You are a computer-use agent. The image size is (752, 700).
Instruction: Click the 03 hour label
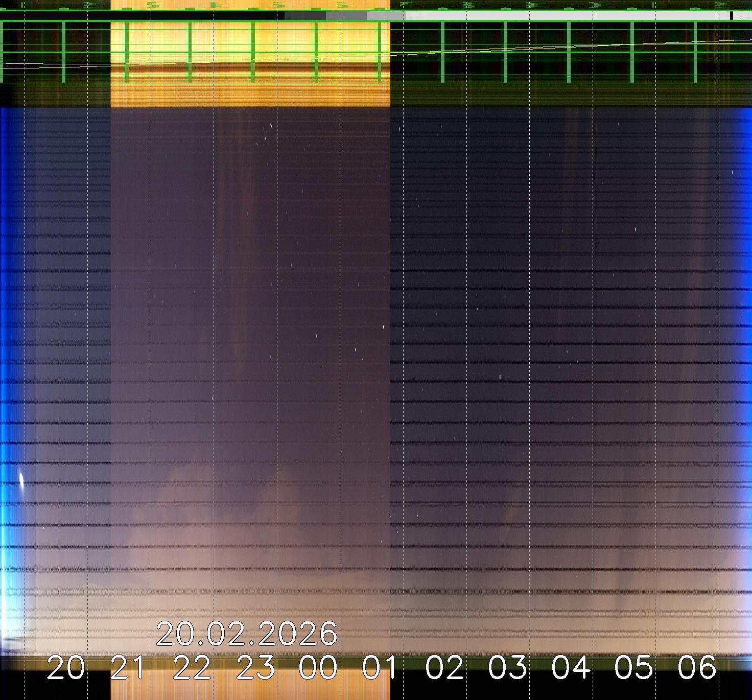point(507,668)
